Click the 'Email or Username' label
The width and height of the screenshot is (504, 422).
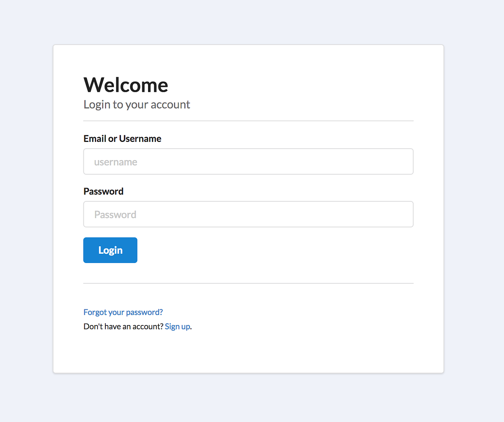pyautogui.click(x=122, y=139)
